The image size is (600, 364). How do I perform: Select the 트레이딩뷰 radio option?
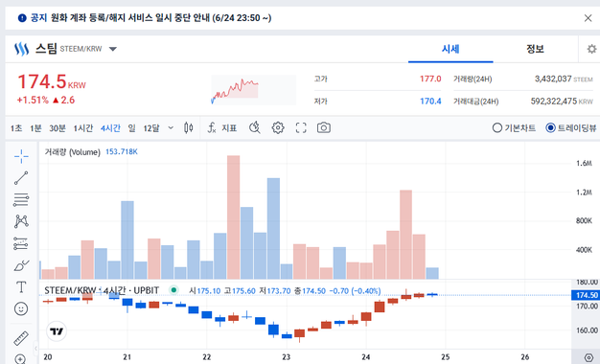(570, 127)
